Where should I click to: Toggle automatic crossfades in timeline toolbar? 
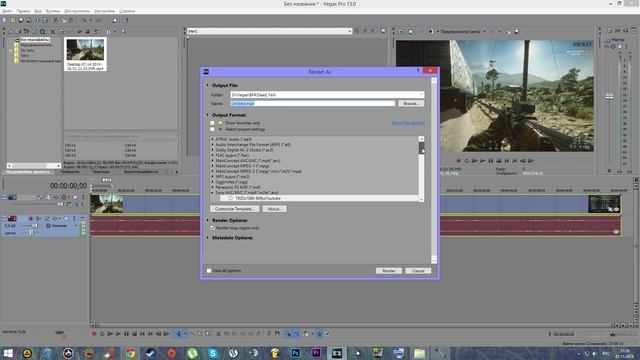pyautogui.click(x=296, y=334)
